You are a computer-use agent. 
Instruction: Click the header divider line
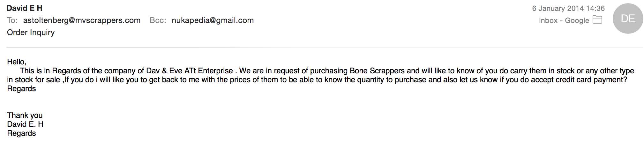[325, 47]
